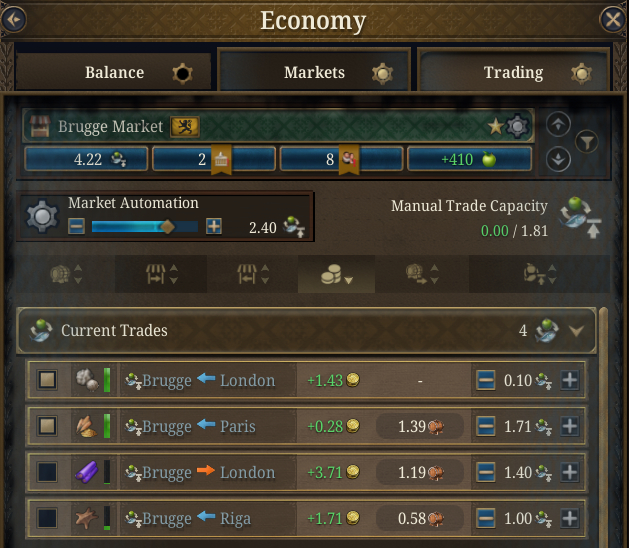Collapse the Current Trades section

pyautogui.click(x=576, y=330)
